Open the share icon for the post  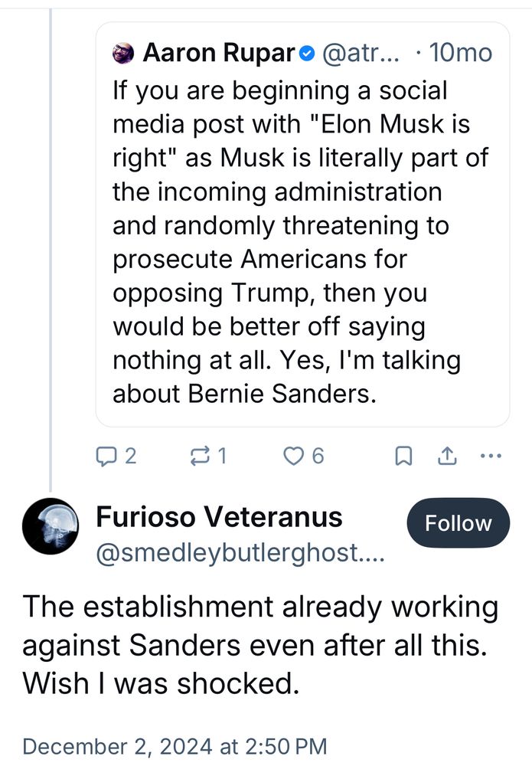pyautogui.click(x=446, y=457)
